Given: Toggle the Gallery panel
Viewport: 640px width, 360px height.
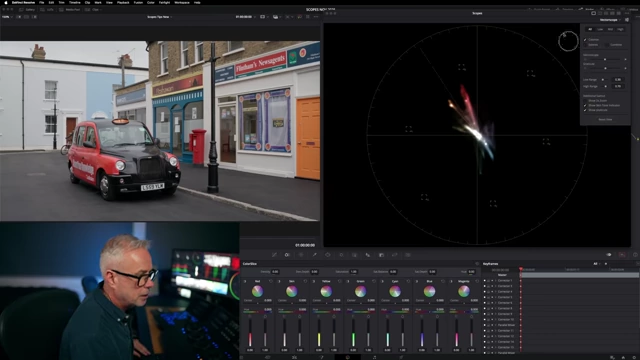Looking at the screenshot, I should (x=27, y=9).
